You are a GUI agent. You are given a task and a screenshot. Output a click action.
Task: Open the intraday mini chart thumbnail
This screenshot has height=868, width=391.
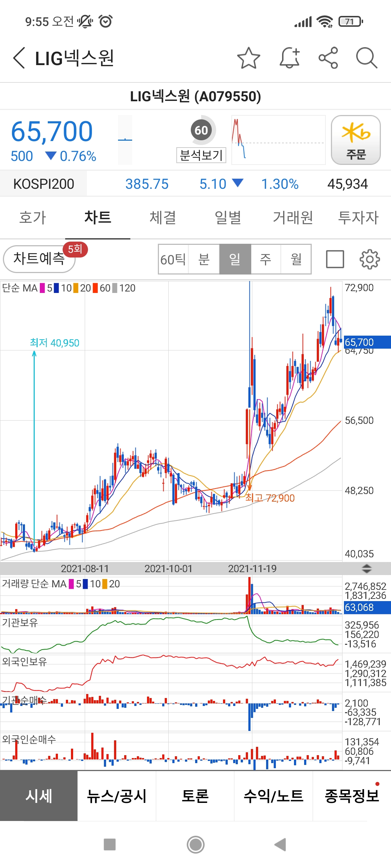(x=278, y=140)
